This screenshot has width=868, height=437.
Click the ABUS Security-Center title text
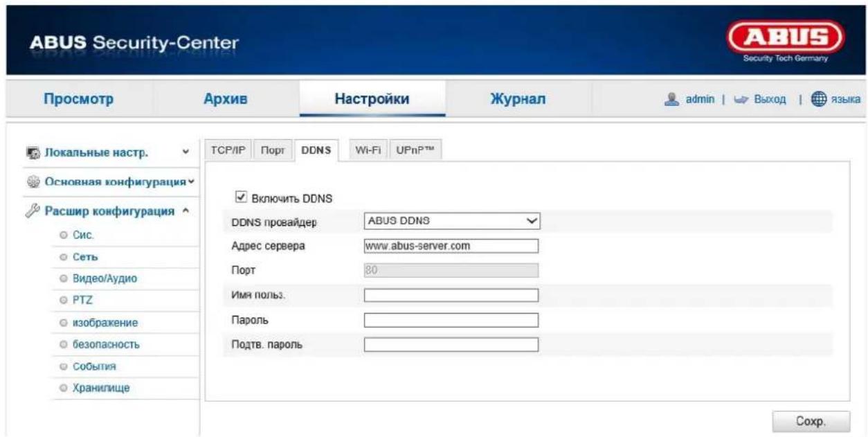point(134,44)
